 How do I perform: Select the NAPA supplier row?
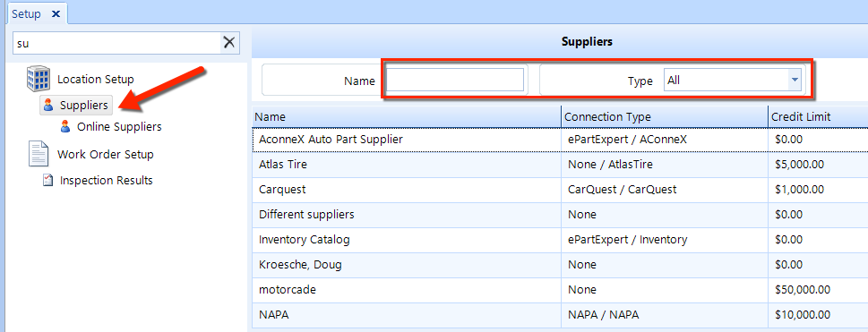tap(560, 315)
